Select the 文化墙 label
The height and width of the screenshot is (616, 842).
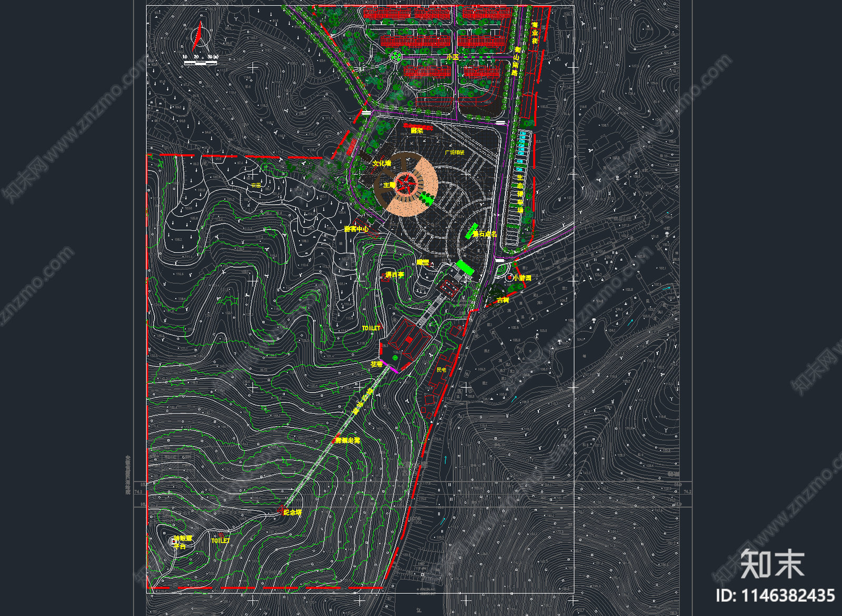(x=382, y=164)
